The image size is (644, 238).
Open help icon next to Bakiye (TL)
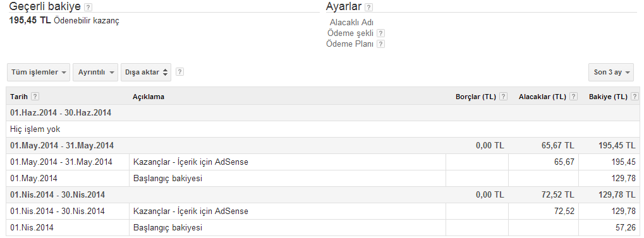tap(635, 97)
